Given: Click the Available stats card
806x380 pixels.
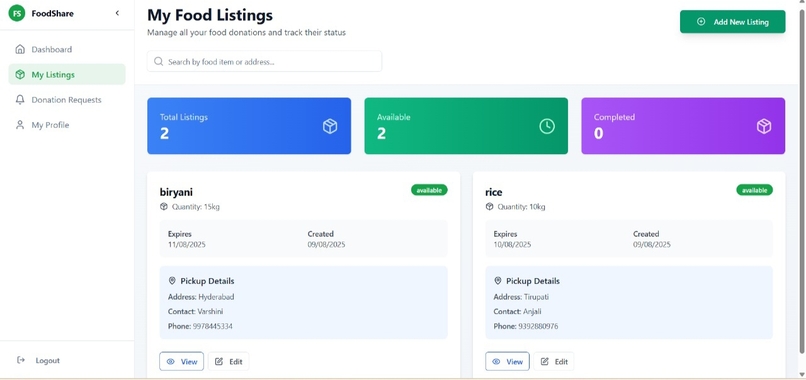Looking at the screenshot, I should [466, 126].
